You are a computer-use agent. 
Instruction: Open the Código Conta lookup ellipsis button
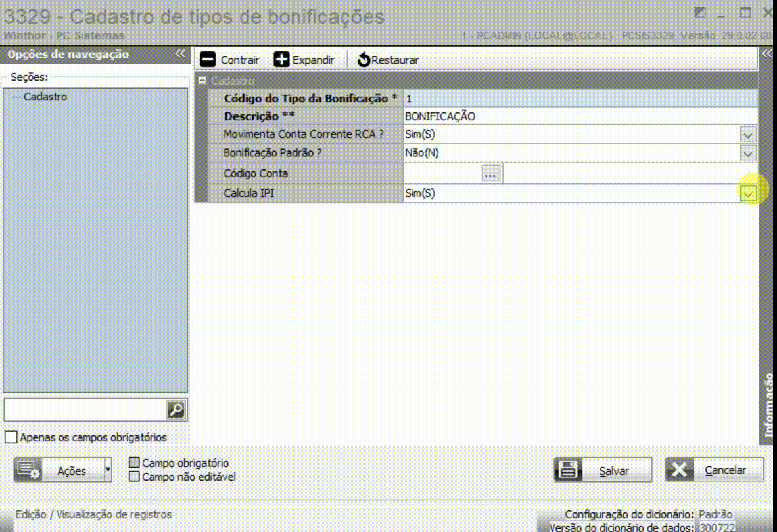click(x=490, y=173)
